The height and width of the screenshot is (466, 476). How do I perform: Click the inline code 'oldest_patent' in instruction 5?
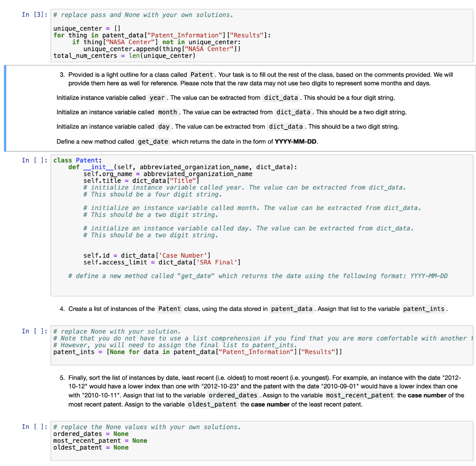pyautogui.click(x=212, y=404)
